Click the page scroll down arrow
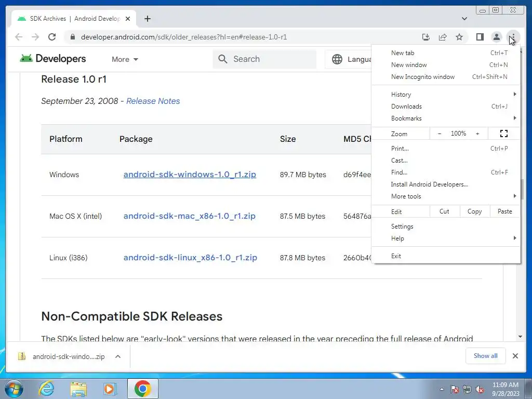 (x=520, y=337)
